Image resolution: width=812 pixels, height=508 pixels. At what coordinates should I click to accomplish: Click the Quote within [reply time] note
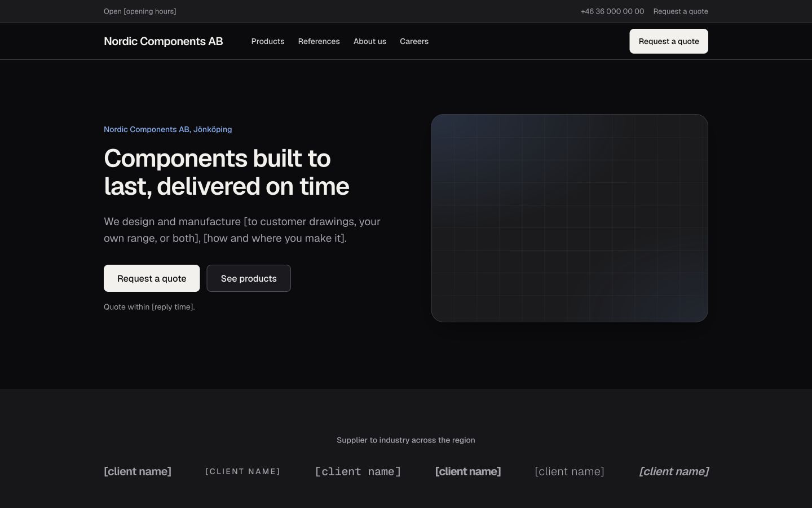click(x=149, y=307)
